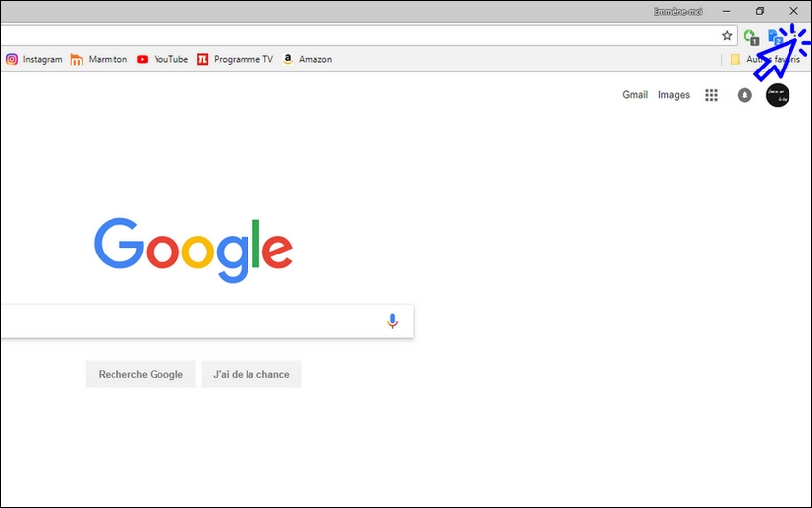This screenshot has width=812, height=508.
Task: Open the Amazon bookmark
Action: tap(307, 59)
